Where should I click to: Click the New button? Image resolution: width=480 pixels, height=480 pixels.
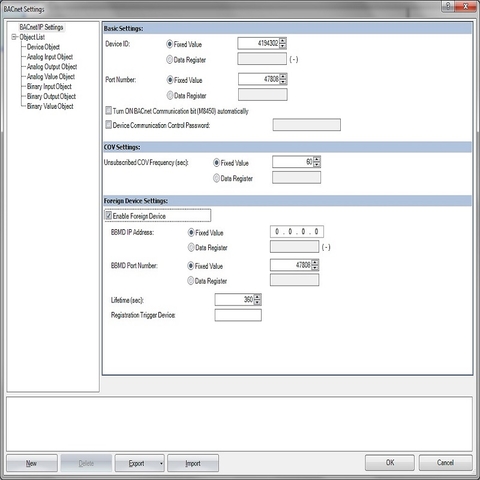32,463
